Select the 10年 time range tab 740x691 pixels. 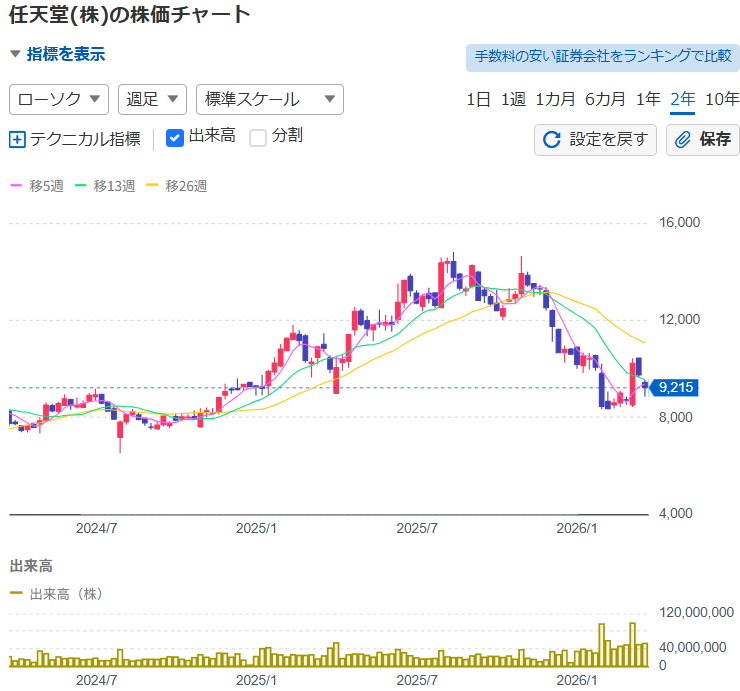[722, 99]
